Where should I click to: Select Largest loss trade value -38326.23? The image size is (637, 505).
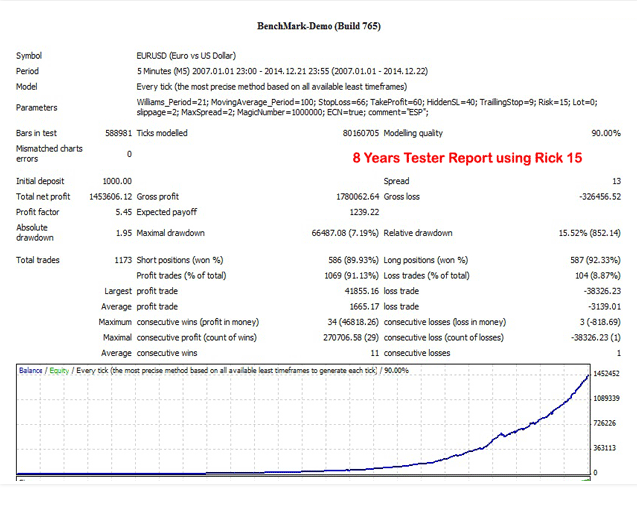tap(602, 291)
